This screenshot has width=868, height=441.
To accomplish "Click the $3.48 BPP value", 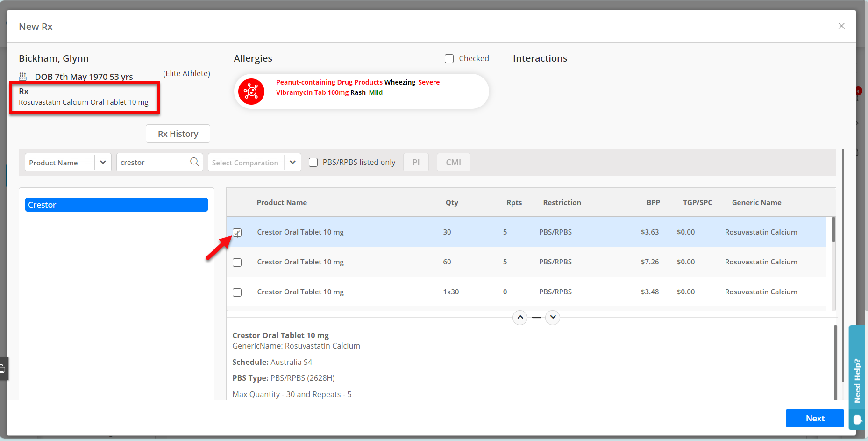I will pos(650,292).
